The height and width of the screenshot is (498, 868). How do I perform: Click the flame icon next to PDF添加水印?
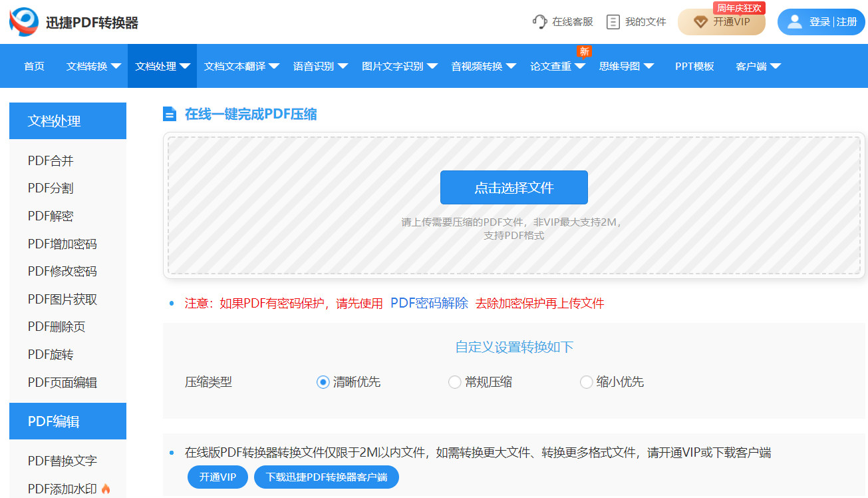tap(106, 489)
